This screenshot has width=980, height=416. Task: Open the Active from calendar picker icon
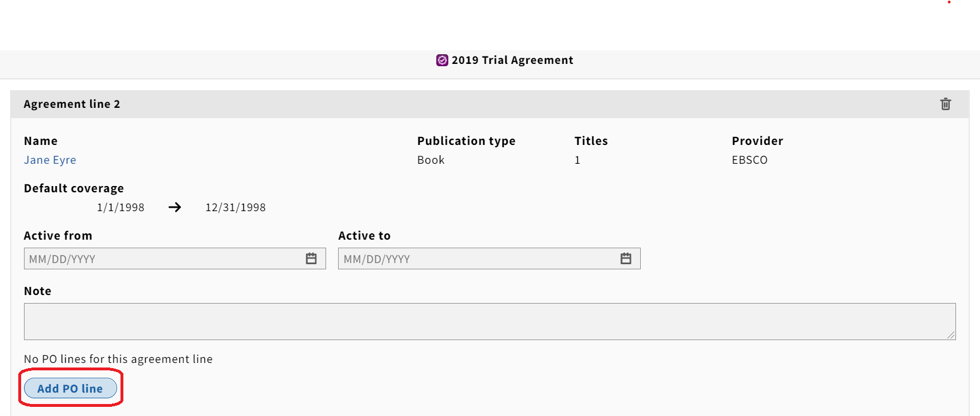[x=311, y=259]
